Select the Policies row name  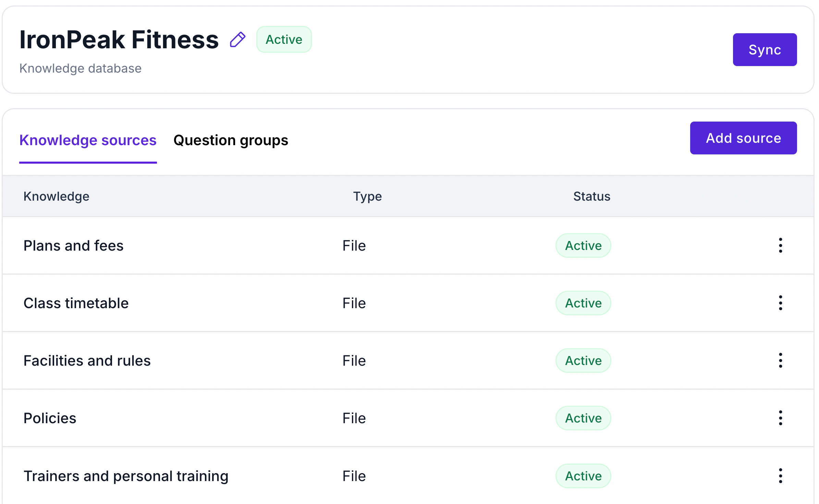pos(50,418)
